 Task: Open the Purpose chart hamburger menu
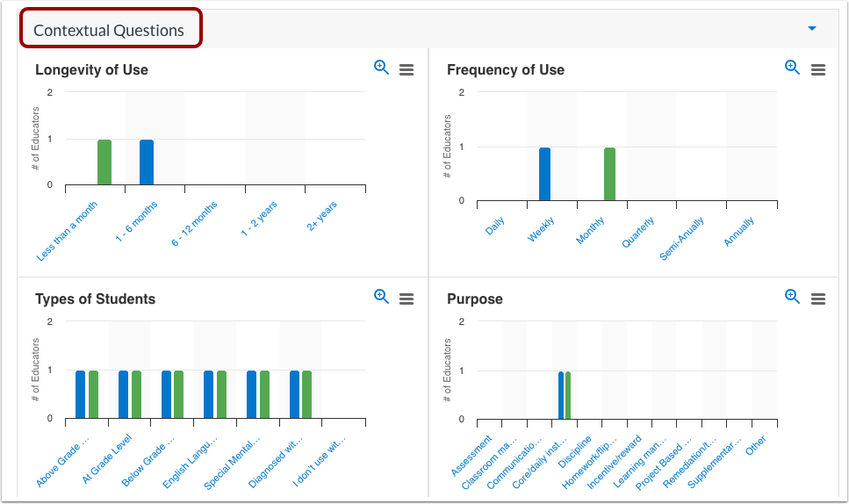(818, 299)
